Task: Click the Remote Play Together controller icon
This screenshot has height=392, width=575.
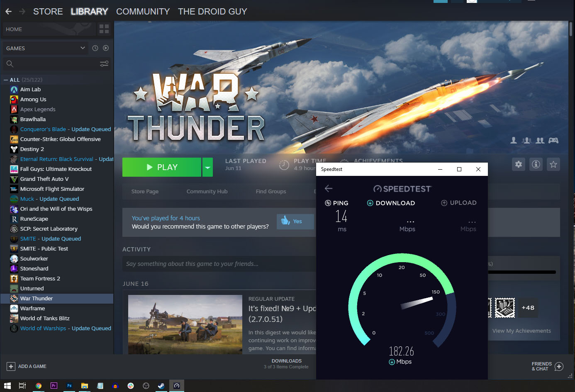Action: (x=554, y=141)
